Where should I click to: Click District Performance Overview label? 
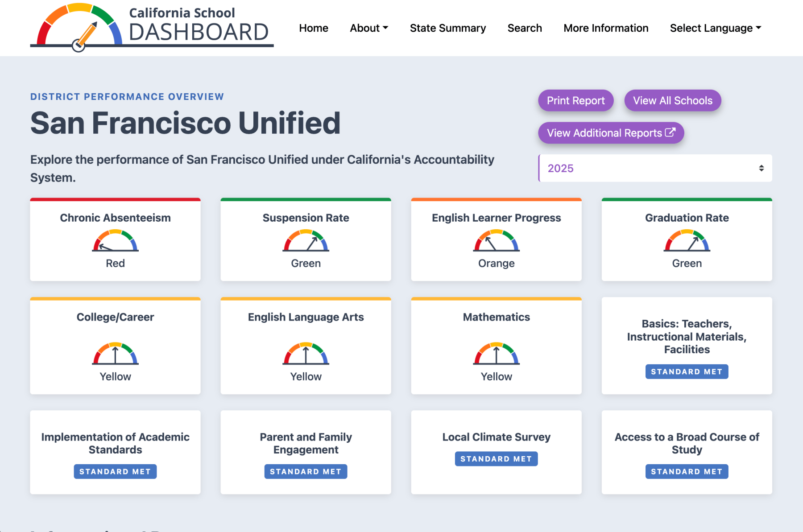pyautogui.click(x=127, y=97)
